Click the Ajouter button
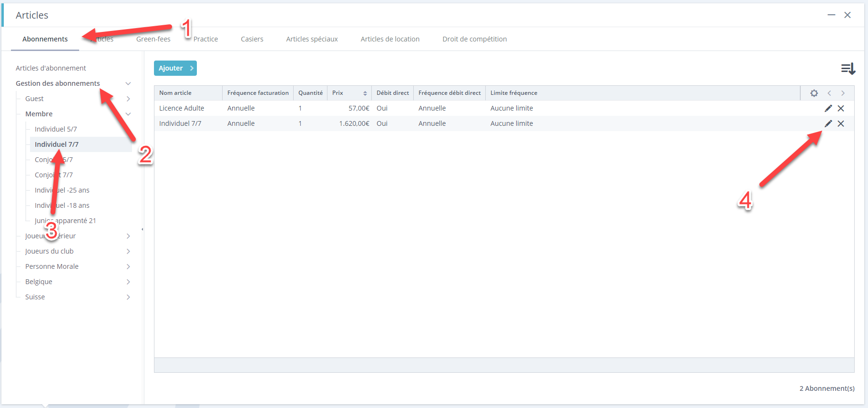This screenshot has height=408, width=868. point(175,68)
